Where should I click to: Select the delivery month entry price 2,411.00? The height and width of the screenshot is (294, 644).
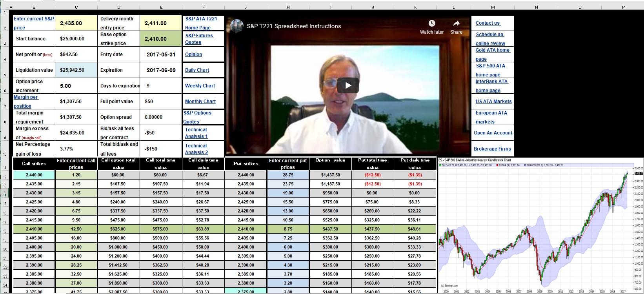161,23
